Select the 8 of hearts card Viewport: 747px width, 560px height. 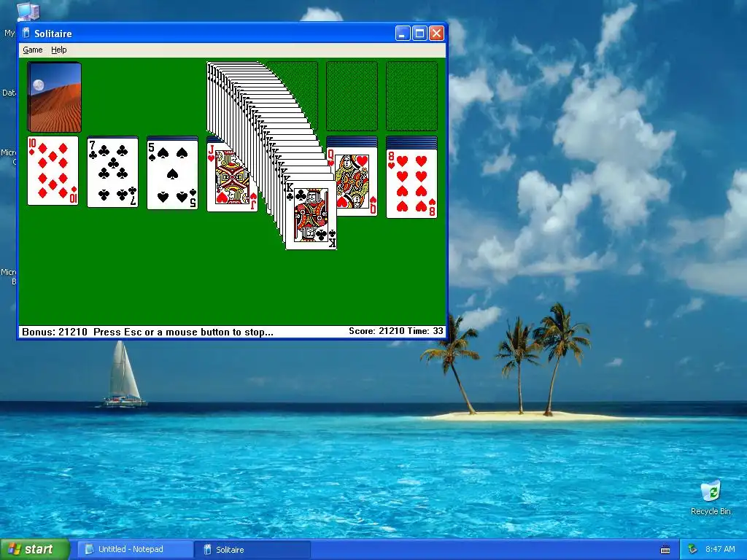(411, 183)
